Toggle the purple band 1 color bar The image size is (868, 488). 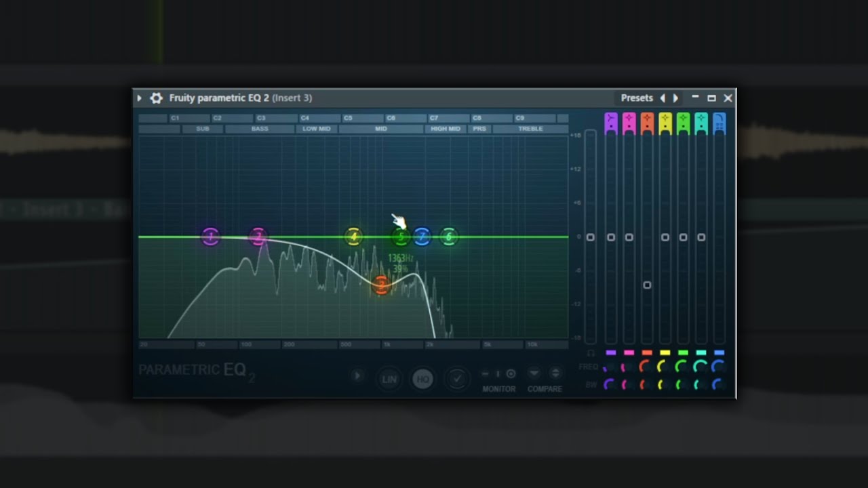611,352
